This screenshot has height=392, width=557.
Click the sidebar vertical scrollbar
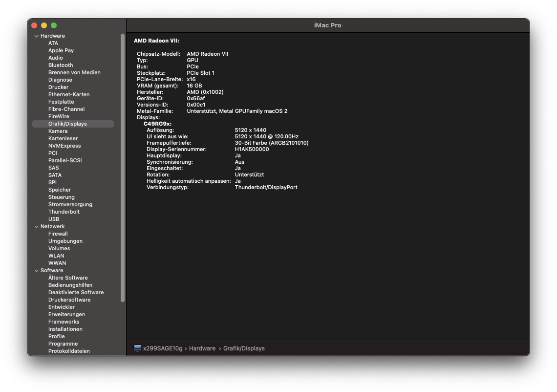click(x=123, y=166)
